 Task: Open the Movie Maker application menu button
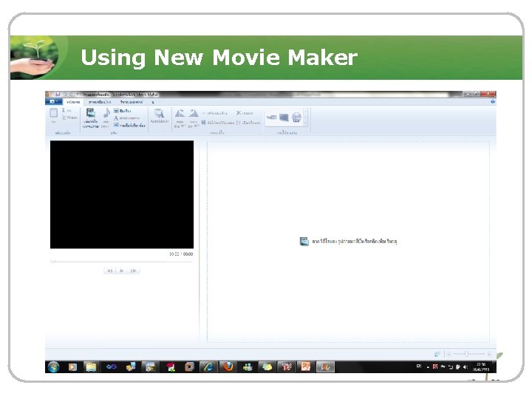coord(54,101)
